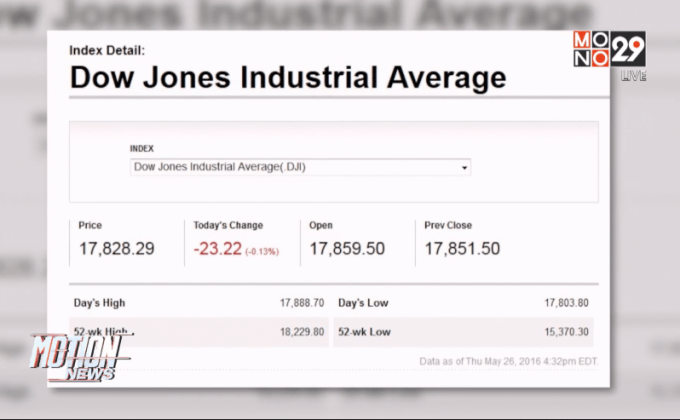The width and height of the screenshot is (680, 420).
Task: Click the Open value 17,859.50
Action: (347, 249)
